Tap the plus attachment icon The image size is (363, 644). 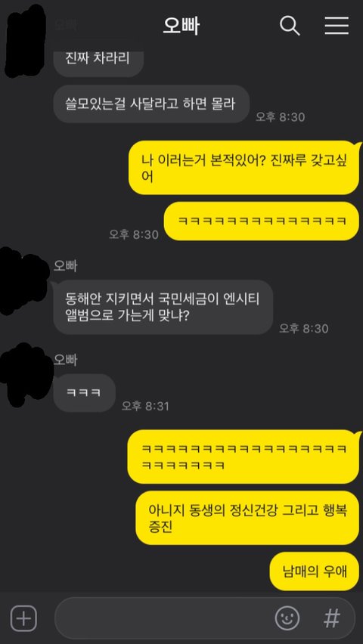coord(23,618)
